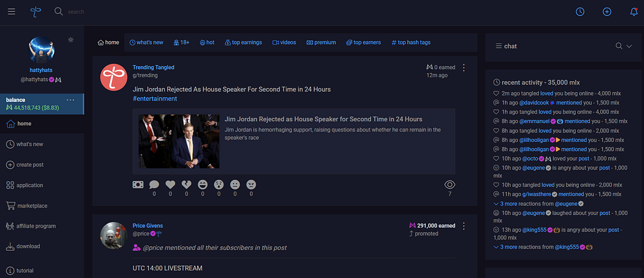Open the @emmanuel mention link
Viewport: 644px width, 278px height.
point(535,121)
